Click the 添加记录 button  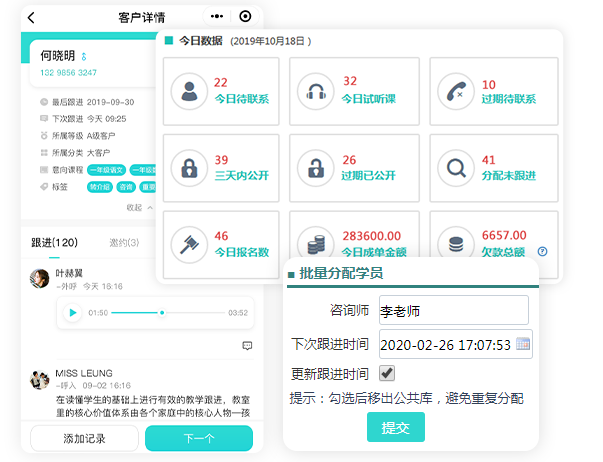click(x=84, y=438)
